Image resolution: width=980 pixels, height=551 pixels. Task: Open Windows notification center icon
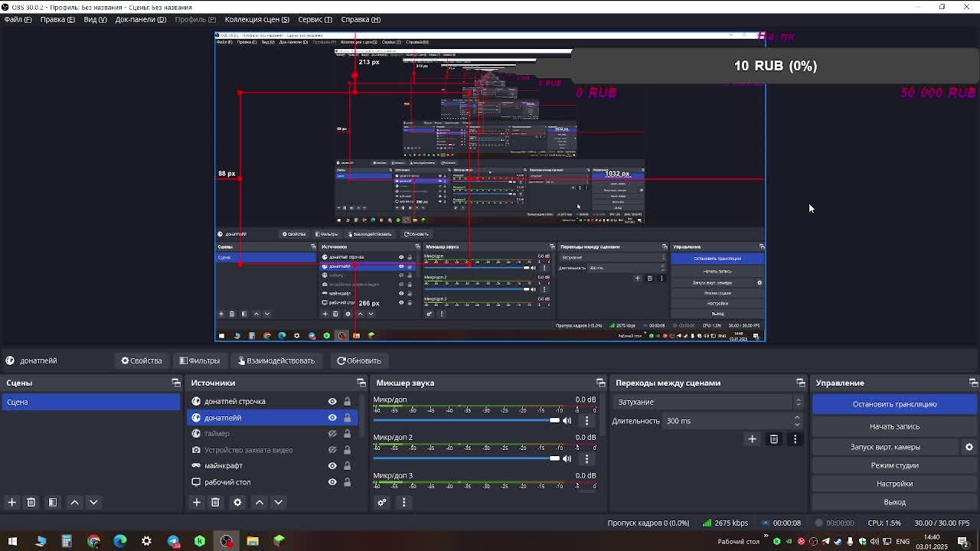(x=963, y=541)
